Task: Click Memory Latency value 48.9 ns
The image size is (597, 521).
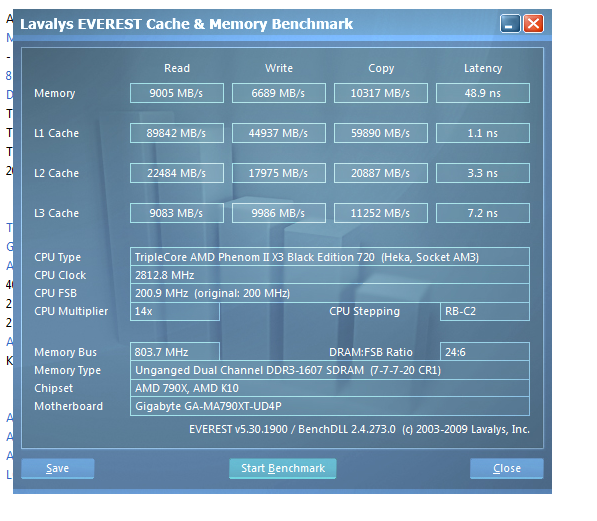Action: [x=483, y=93]
